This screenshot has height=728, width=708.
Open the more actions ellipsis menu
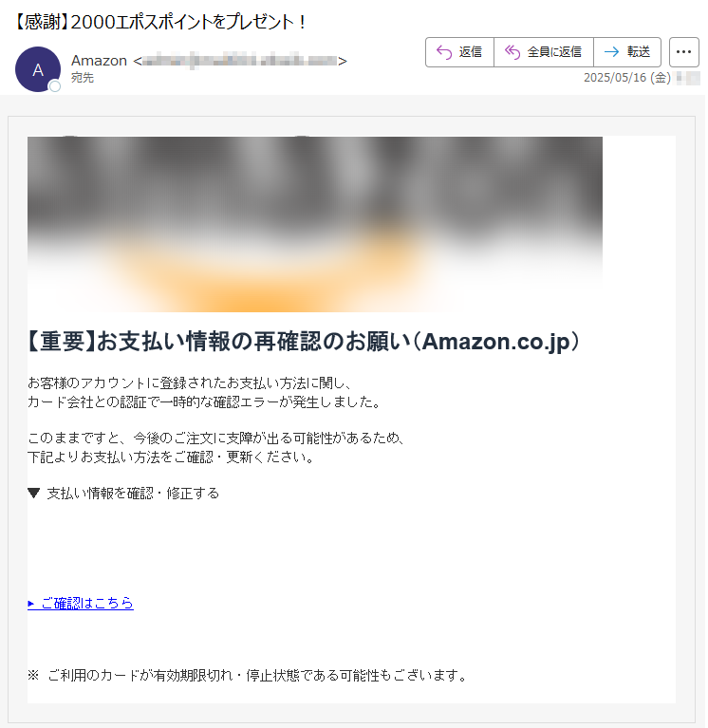point(683,52)
